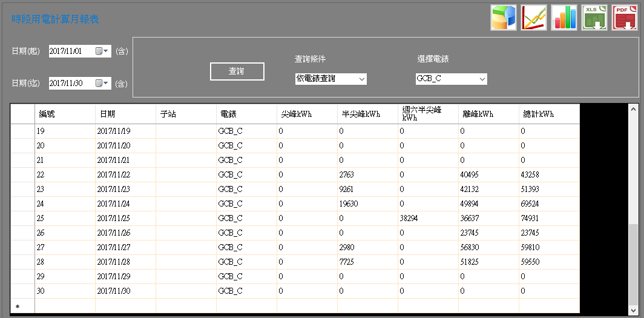Viewport: 644px width, 318px height.
Task: Display the bar chart view
Action: tap(564, 18)
